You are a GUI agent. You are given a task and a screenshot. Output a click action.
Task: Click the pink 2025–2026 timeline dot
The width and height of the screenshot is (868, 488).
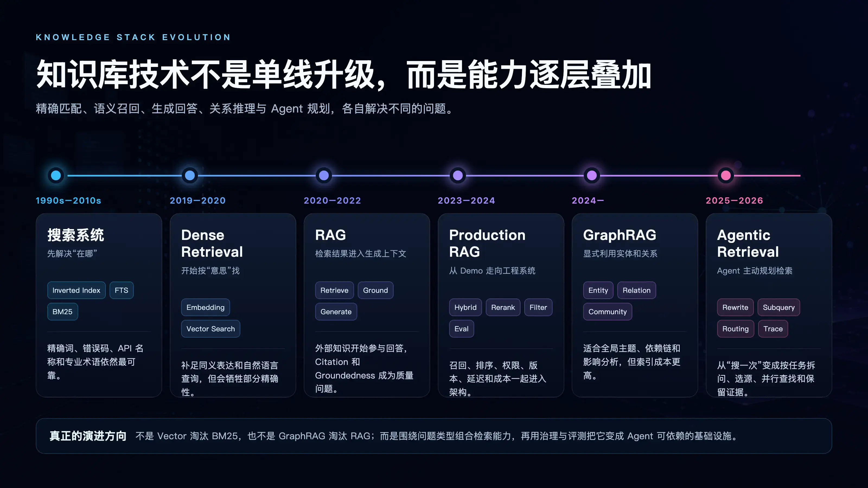coord(726,175)
